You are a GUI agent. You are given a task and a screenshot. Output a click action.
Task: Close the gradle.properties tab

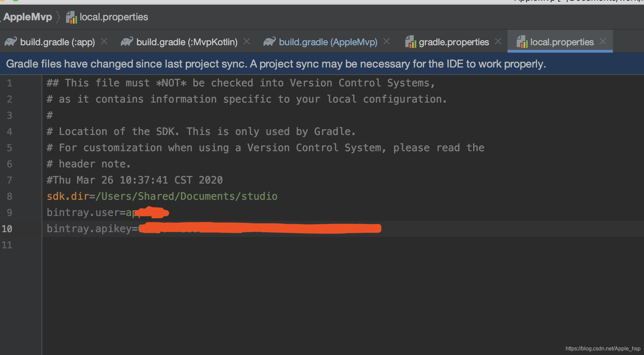pyautogui.click(x=498, y=41)
